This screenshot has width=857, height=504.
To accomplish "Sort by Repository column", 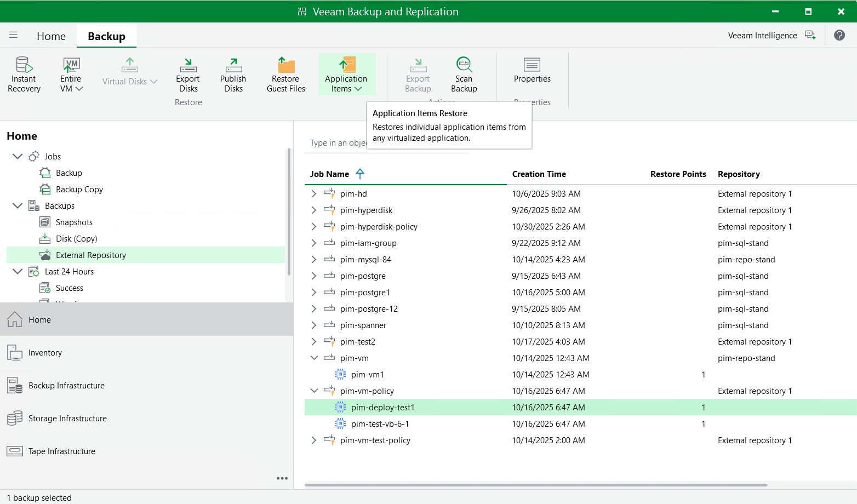I will point(739,174).
